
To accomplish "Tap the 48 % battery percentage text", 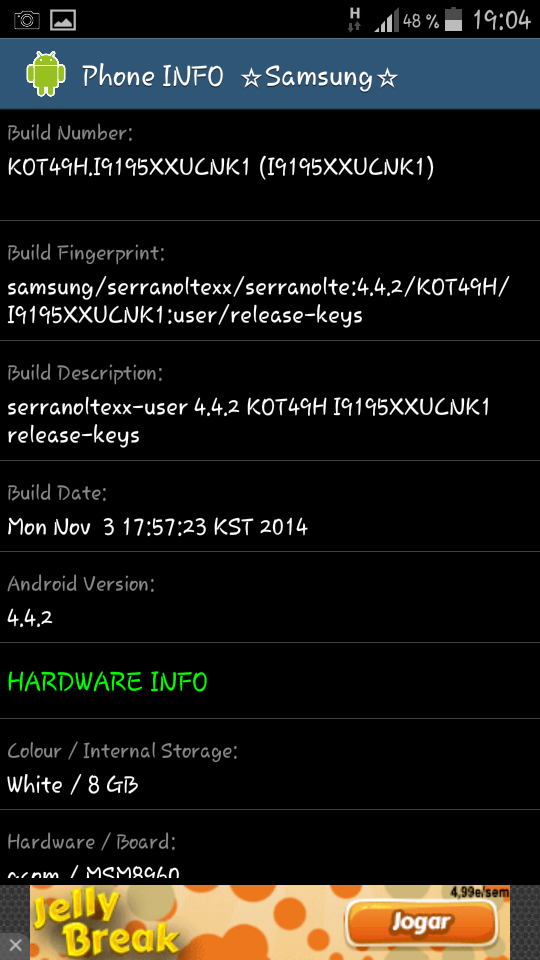I will pyautogui.click(x=421, y=21).
